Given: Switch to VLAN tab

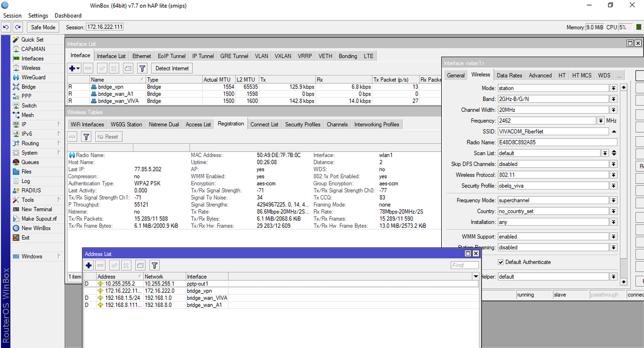Looking at the screenshot, I should click(261, 56).
